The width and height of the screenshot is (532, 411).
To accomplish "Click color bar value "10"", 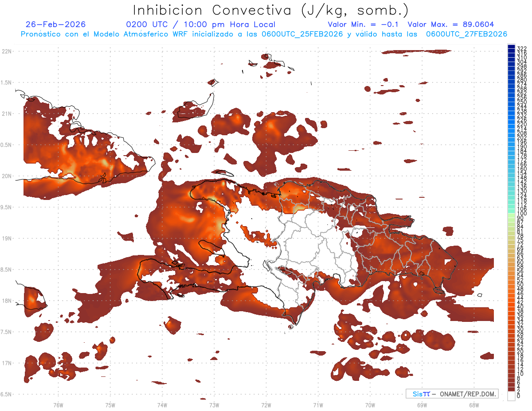I will 520,374.
